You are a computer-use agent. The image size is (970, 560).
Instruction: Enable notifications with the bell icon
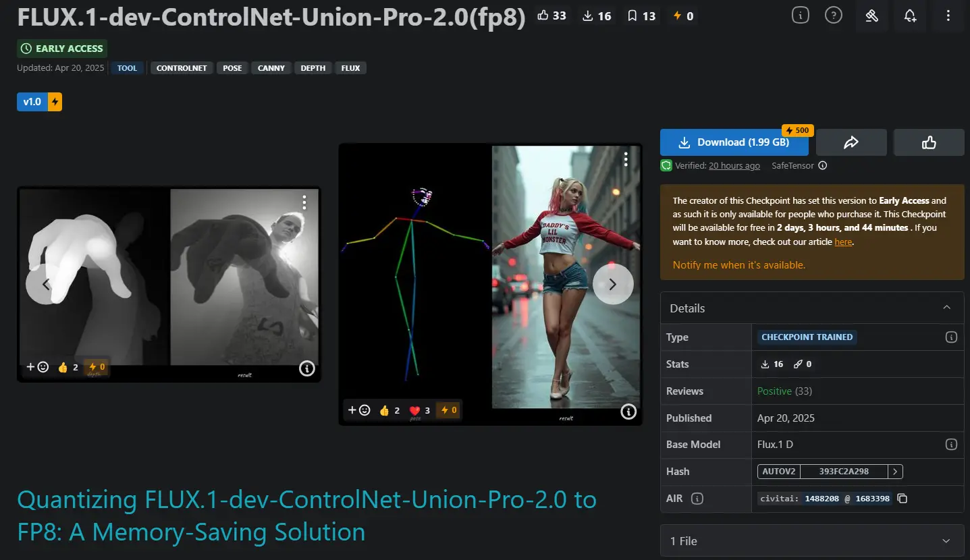coord(910,16)
